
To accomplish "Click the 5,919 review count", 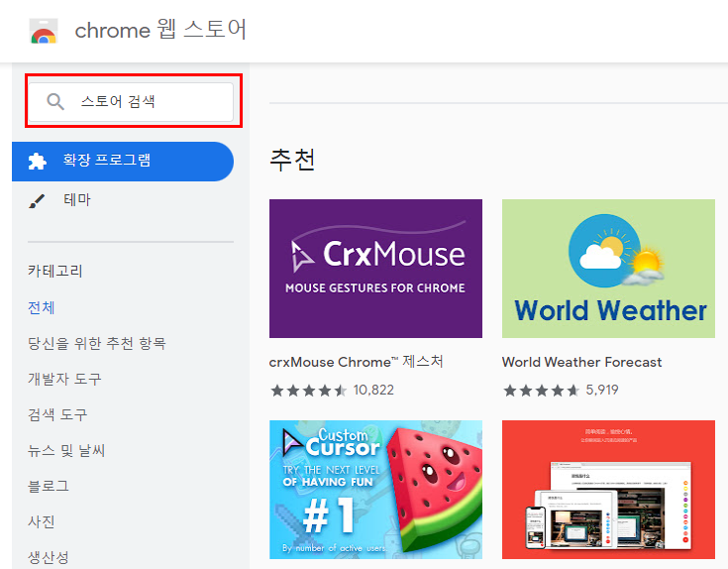I will 602,391.
